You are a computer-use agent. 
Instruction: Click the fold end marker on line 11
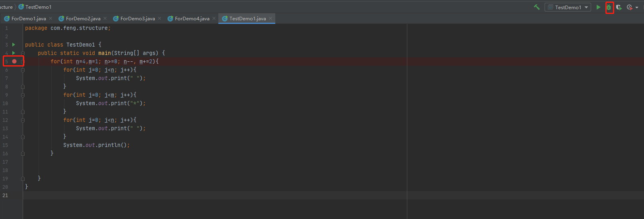point(23,112)
